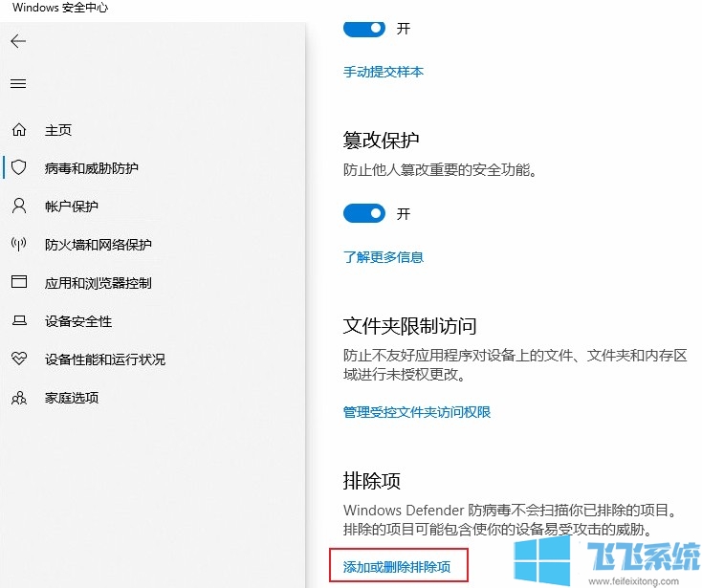Viewport: 702px width, 588px height.
Task: Go to 家庭选项
Action: click(x=72, y=398)
